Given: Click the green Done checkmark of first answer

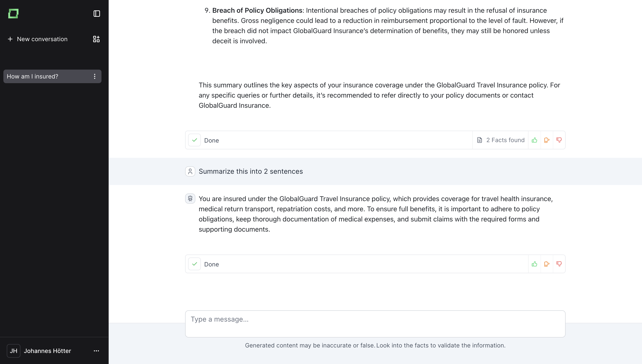Looking at the screenshot, I should pos(194,140).
